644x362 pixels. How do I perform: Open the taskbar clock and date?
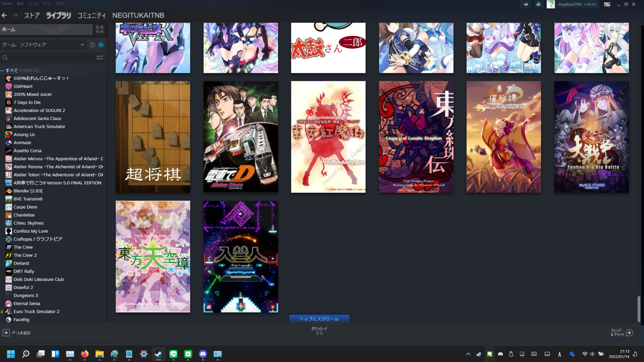point(619,354)
